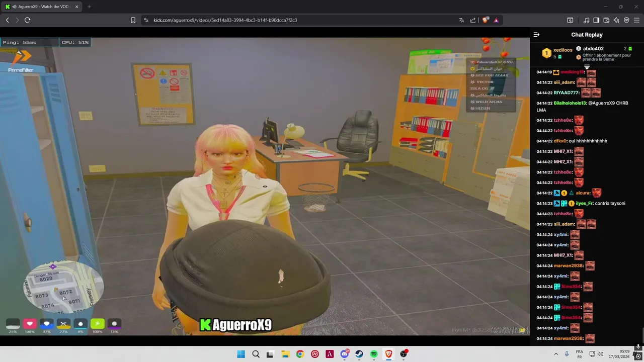Viewport: 644px width, 362px height.
Task: Open the Brave VPN shield icon
Action: 626,20
